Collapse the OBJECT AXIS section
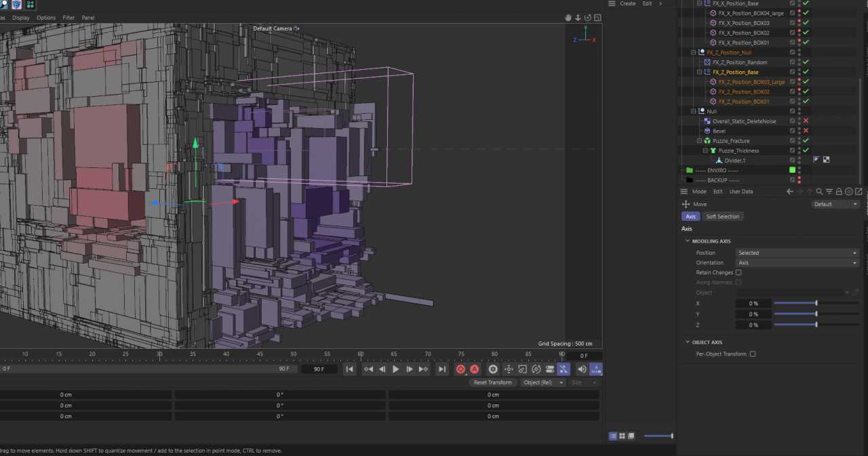 687,342
